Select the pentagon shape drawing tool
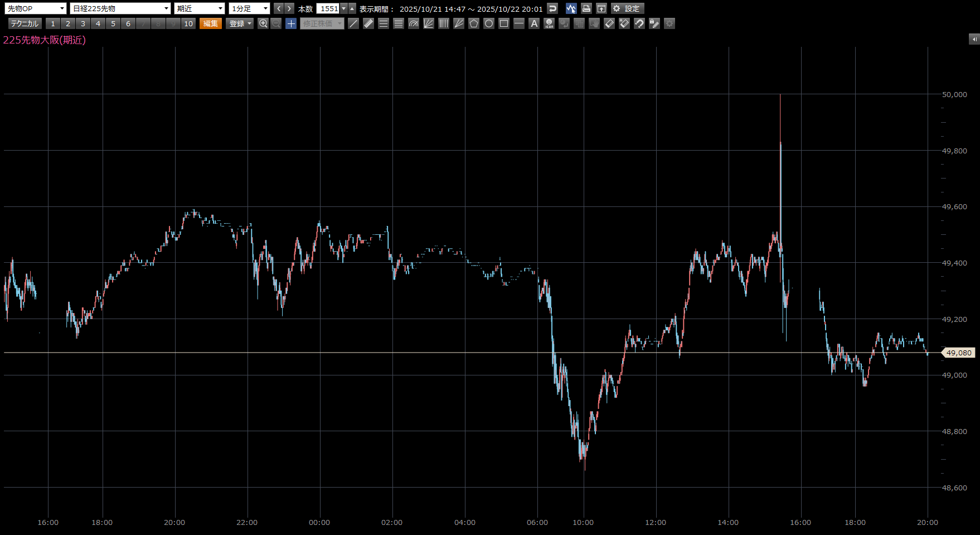 coord(474,23)
